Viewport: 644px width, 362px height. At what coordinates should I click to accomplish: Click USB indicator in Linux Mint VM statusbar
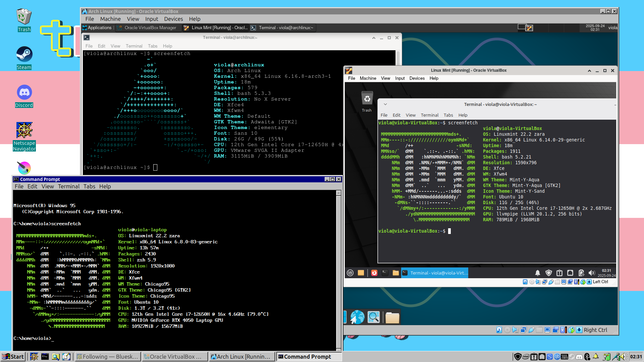coord(551,282)
